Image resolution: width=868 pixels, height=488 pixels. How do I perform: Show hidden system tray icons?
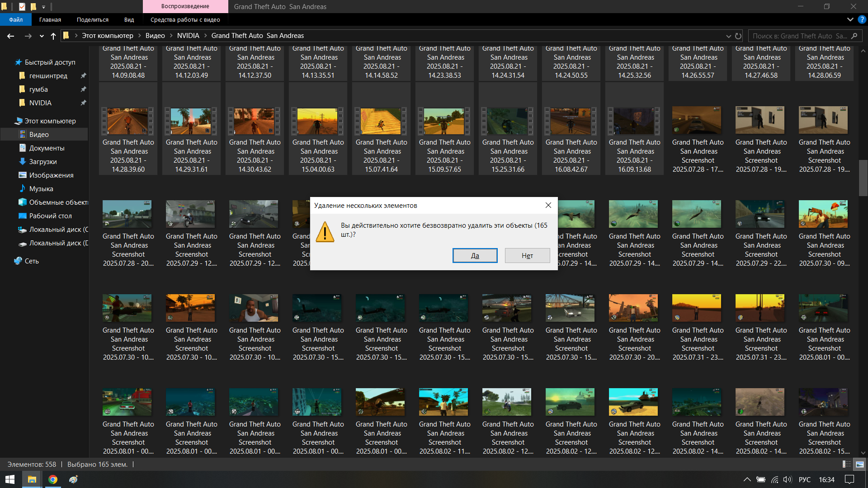[747, 479]
